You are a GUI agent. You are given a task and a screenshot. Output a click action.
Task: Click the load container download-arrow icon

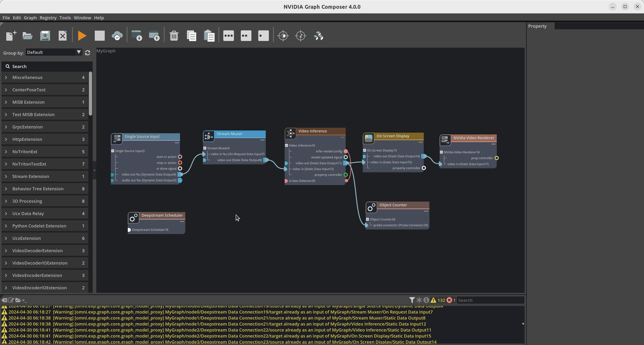[x=137, y=36]
